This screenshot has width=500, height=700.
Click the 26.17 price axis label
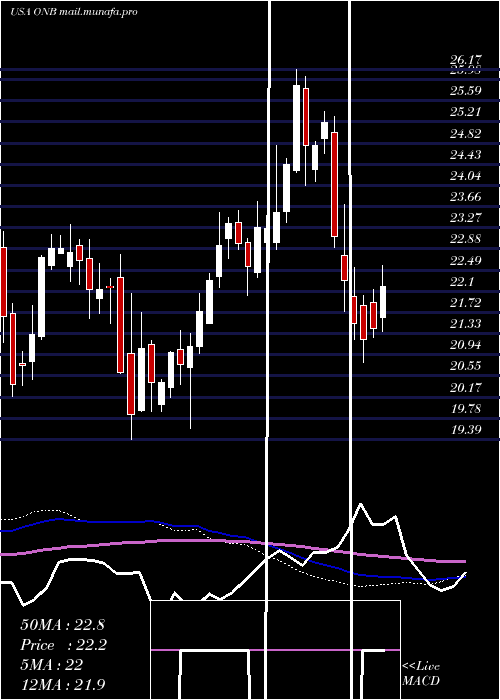tap(466, 60)
